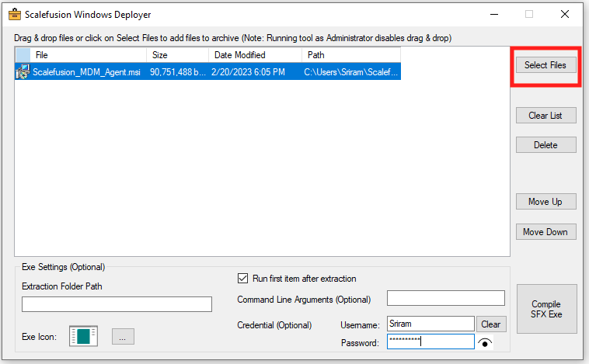Sort by the File column header
This screenshot has height=364, width=589.
[89, 55]
